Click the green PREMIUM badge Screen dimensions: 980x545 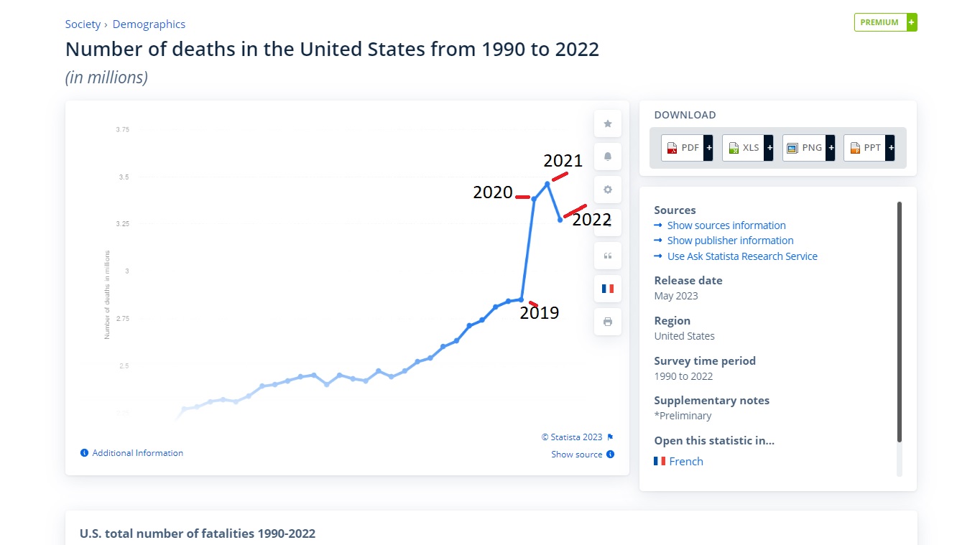click(885, 22)
